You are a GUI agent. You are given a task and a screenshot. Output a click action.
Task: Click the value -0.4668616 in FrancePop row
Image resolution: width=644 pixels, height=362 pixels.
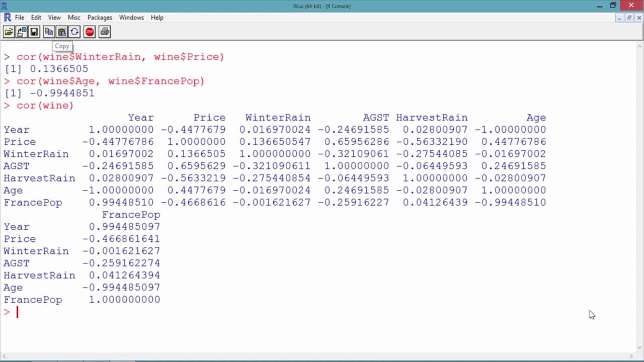click(x=193, y=203)
